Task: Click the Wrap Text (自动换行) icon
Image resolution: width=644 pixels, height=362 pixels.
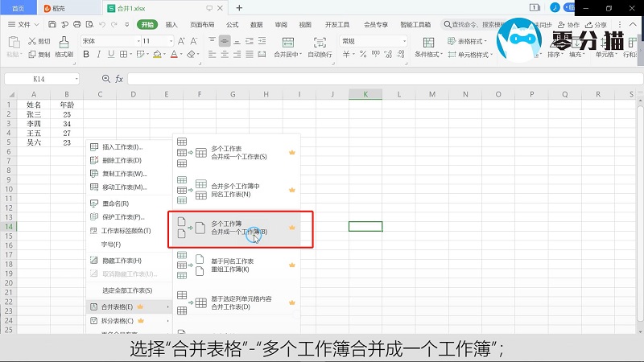Action: [x=320, y=43]
